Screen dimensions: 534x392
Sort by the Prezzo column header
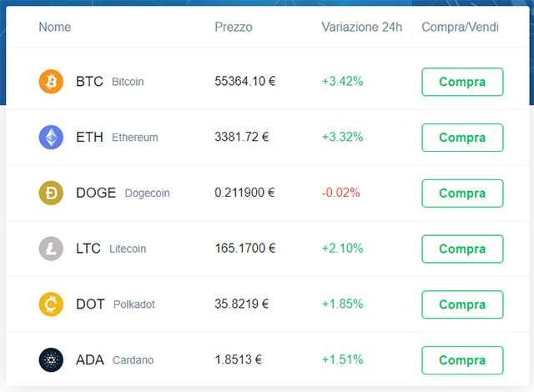tap(234, 27)
